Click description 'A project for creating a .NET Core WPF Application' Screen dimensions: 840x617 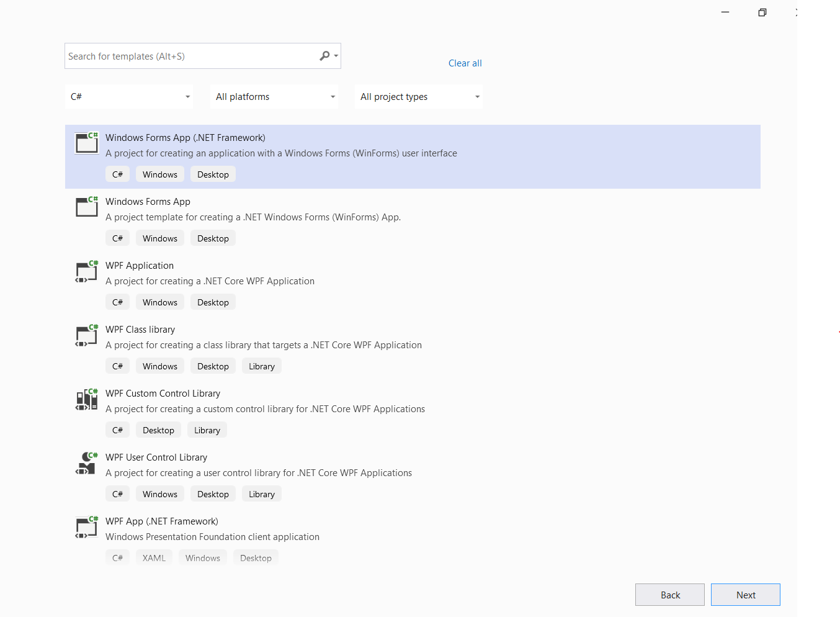click(210, 281)
